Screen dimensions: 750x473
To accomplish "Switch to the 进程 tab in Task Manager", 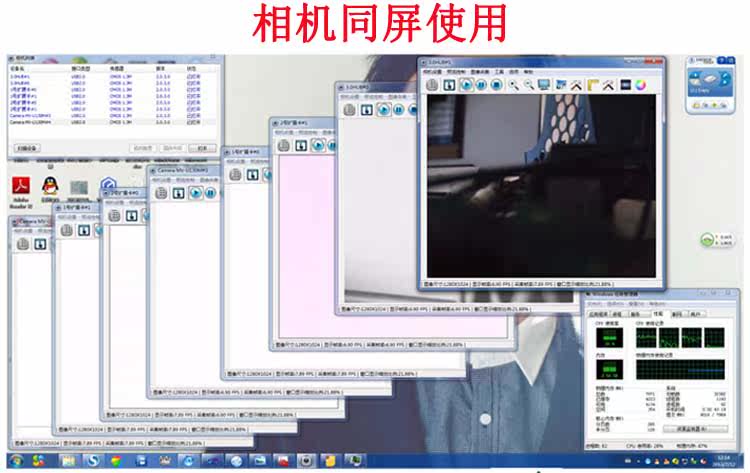I will coord(618,314).
